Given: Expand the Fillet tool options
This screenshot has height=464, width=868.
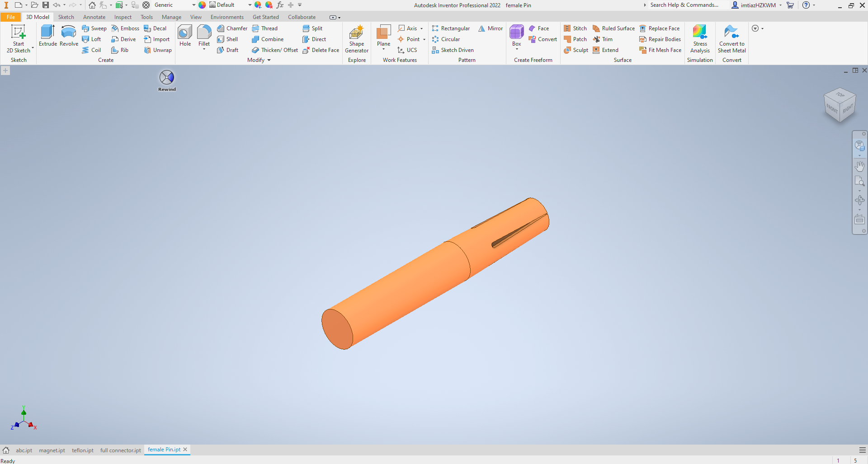Looking at the screenshot, I should click(204, 50).
